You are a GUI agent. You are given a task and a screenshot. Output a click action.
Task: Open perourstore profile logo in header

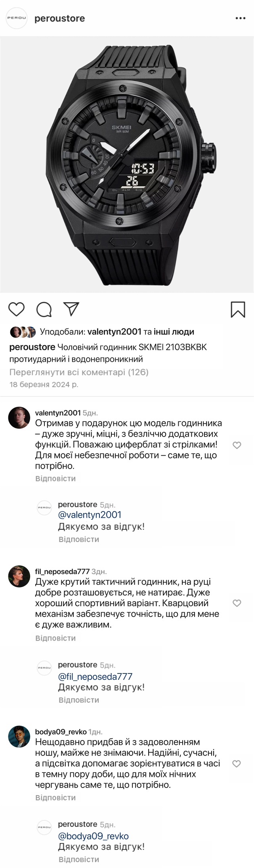coord(17,18)
